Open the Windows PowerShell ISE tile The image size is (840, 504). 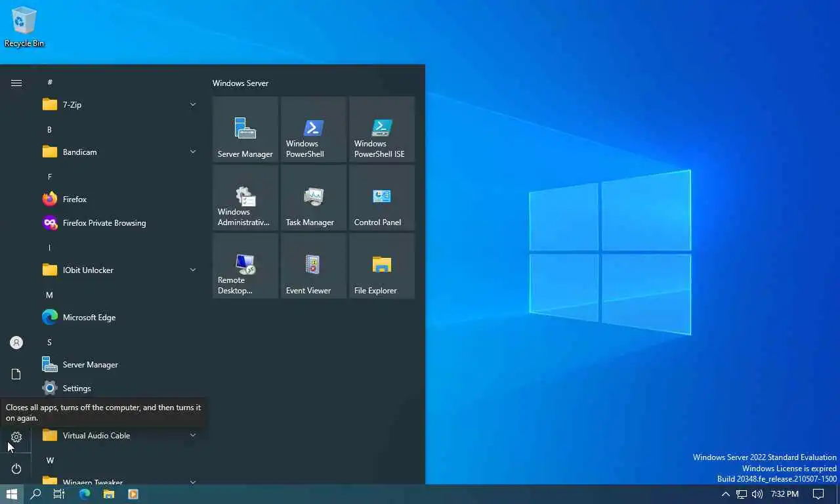(382, 129)
